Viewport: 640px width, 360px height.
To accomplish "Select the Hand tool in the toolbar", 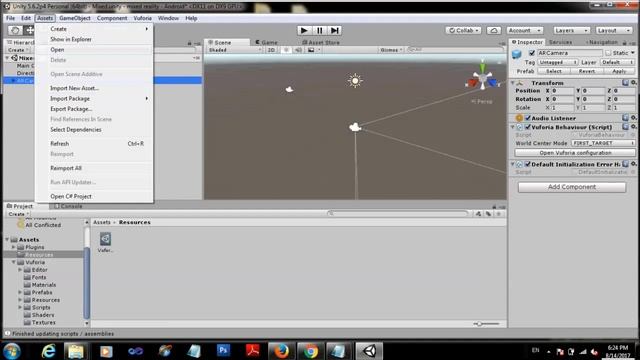I will tap(16, 30).
